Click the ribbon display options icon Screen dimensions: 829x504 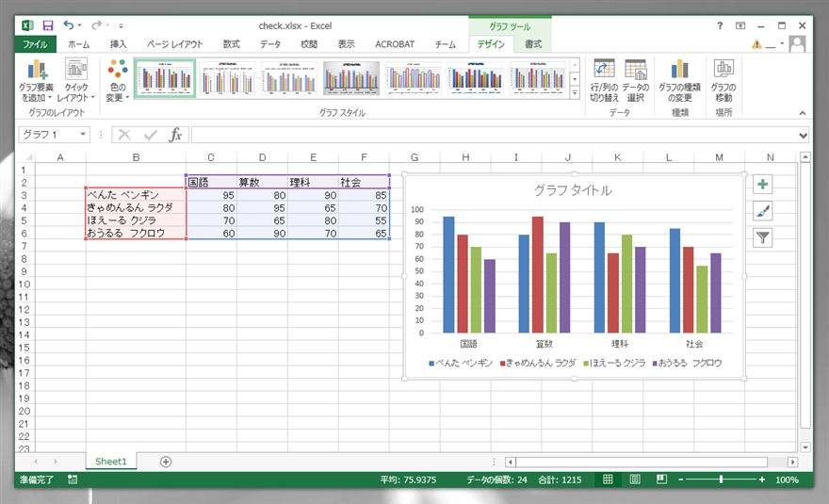[x=740, y=25]
